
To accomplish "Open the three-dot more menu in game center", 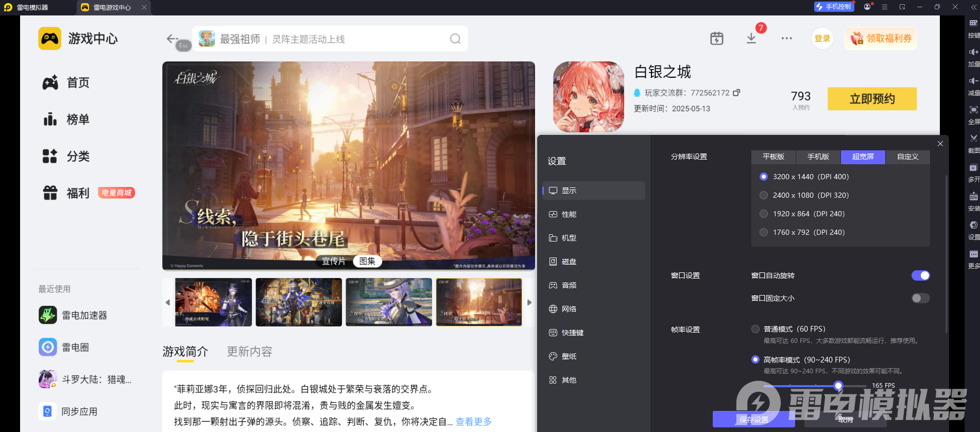I will 786,39.
